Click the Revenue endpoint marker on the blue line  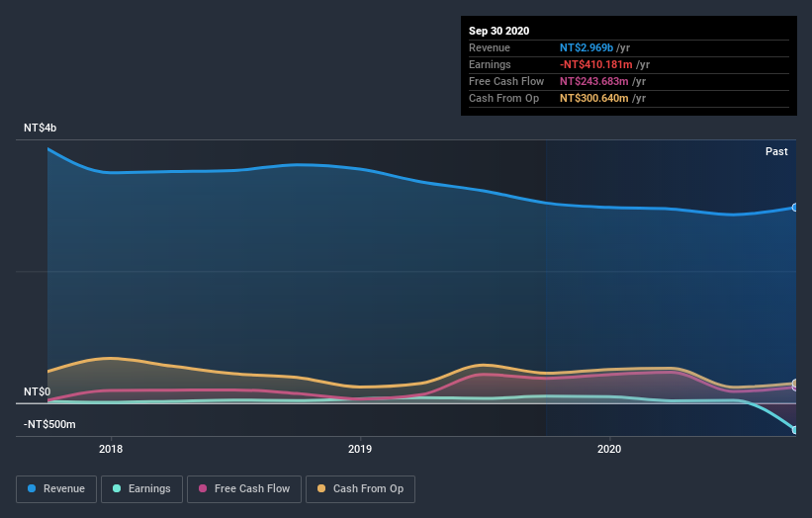795,208
